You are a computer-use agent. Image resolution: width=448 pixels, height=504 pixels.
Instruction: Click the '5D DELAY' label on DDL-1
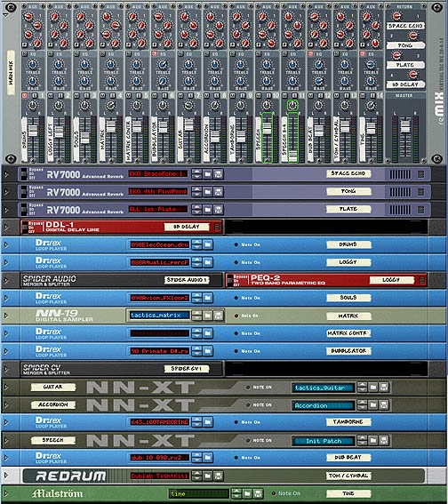pos(187,227)
